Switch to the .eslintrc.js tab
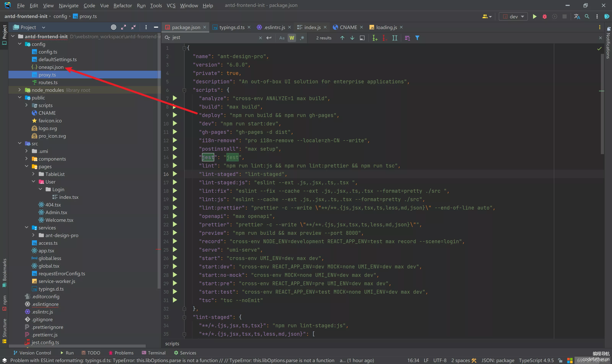Viewport: 612px width, 364px height. pos(274,27)
